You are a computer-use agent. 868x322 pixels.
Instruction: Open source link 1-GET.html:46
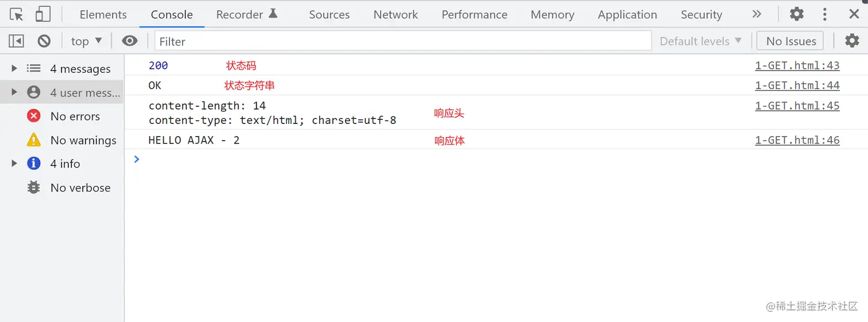(797, 140)
